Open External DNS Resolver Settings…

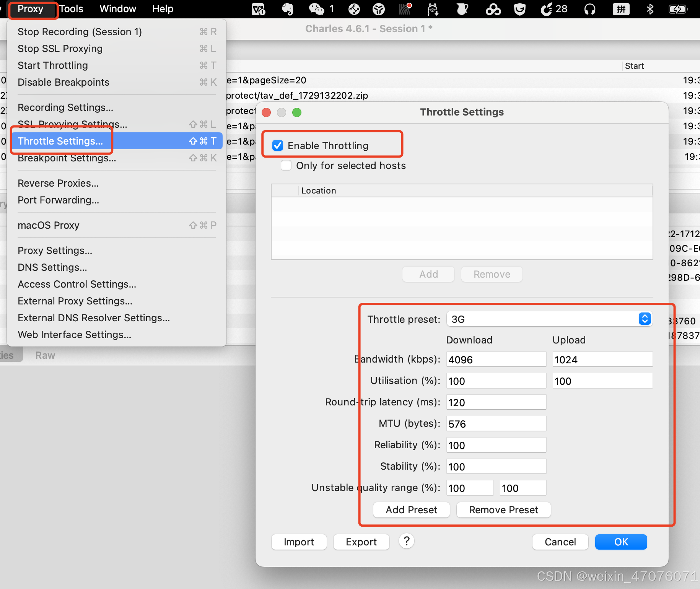click(x=117, y=318)
